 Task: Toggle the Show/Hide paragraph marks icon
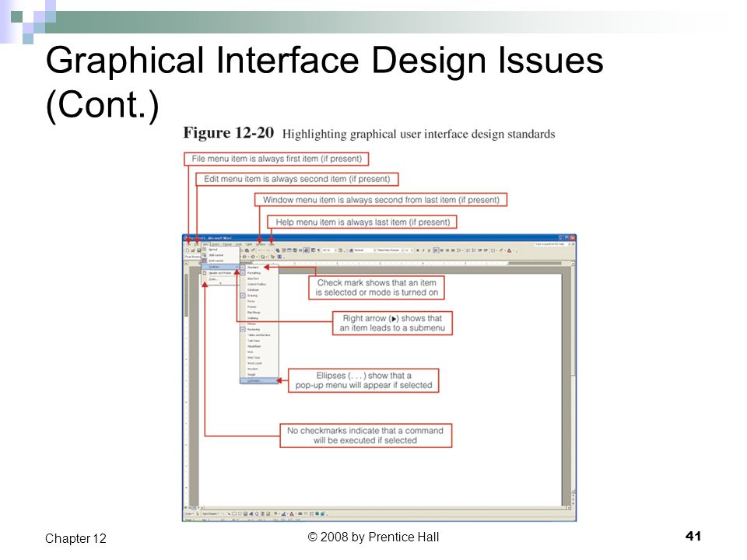click(318, 250)
